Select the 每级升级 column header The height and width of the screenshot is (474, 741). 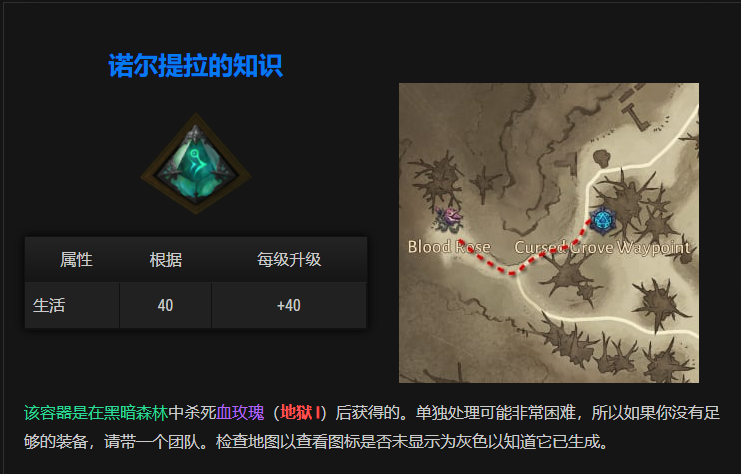[x=289, y=259]
